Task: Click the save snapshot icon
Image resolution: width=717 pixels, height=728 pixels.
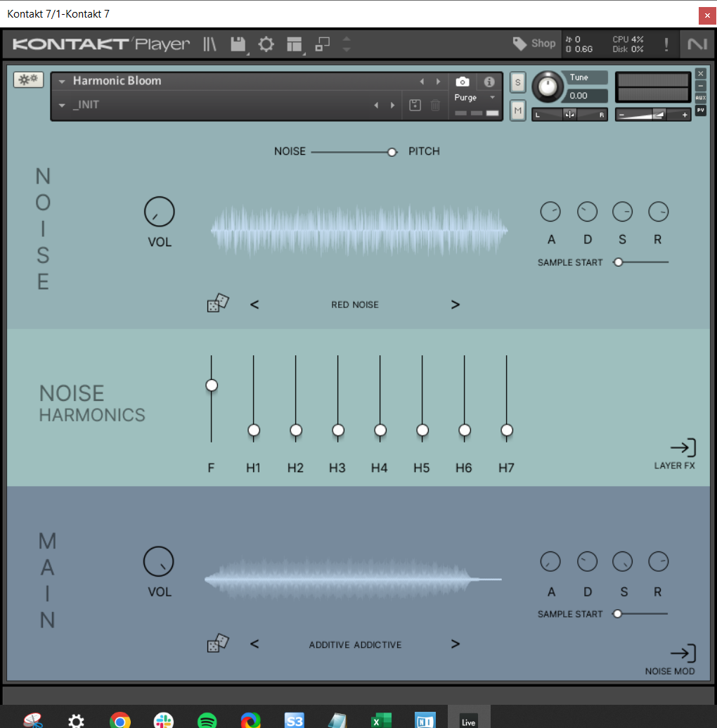Action: pyautogui.click(x=415, y=106)
